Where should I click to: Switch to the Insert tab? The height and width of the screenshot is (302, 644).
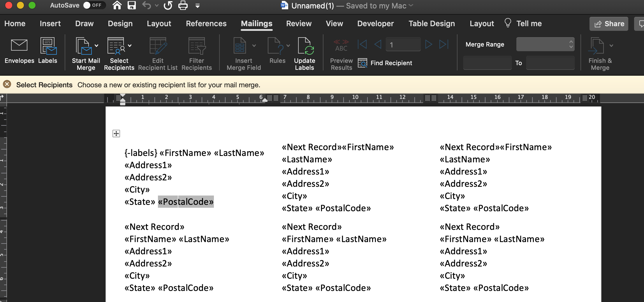(x=50, y=24)
